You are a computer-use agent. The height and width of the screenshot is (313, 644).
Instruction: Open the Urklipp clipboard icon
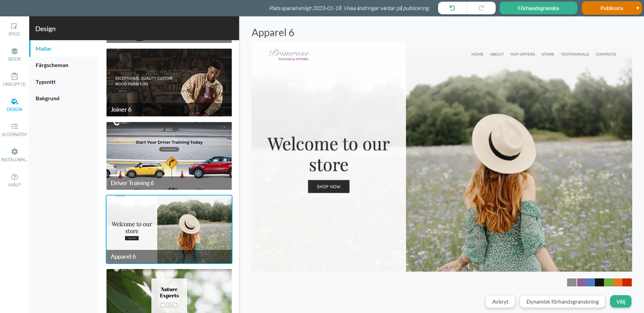pyautogui.click(x=14, y=76)
